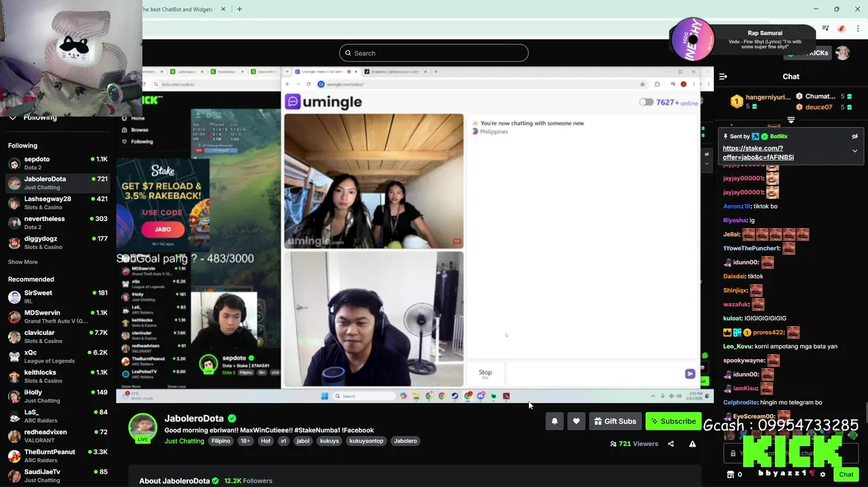
Task: Expand the pinned message chevron
Action: [x=854, y=150]
